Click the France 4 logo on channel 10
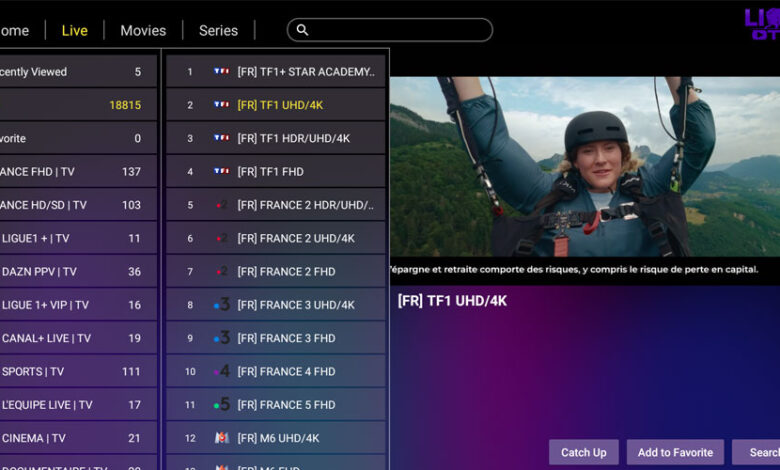Image resolution: width=780 pixels, height=470 pixels. 221,372
